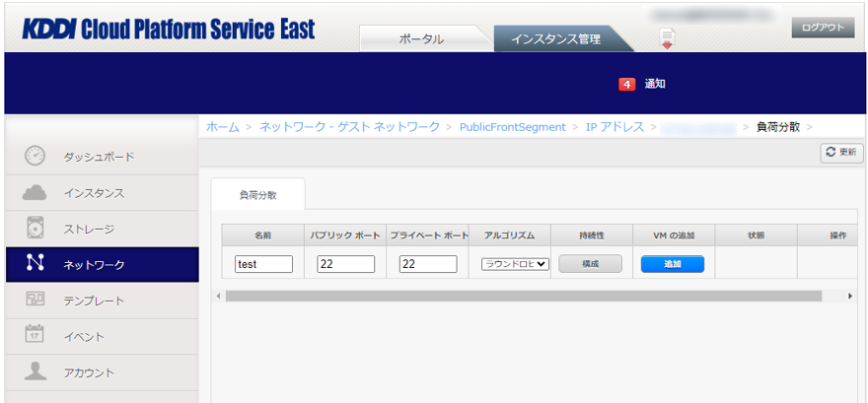Click the Storage disk icon

click(36, 229)
